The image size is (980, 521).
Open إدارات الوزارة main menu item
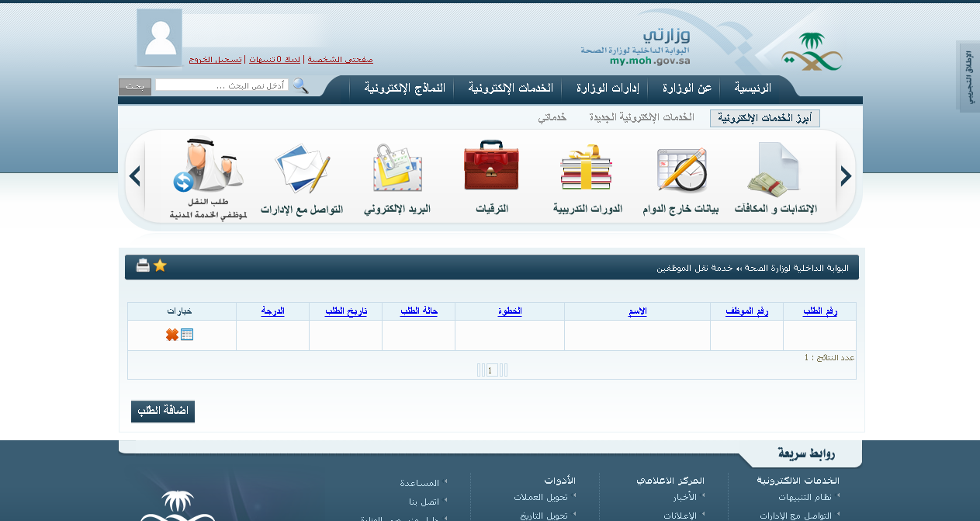click(607, 88)
